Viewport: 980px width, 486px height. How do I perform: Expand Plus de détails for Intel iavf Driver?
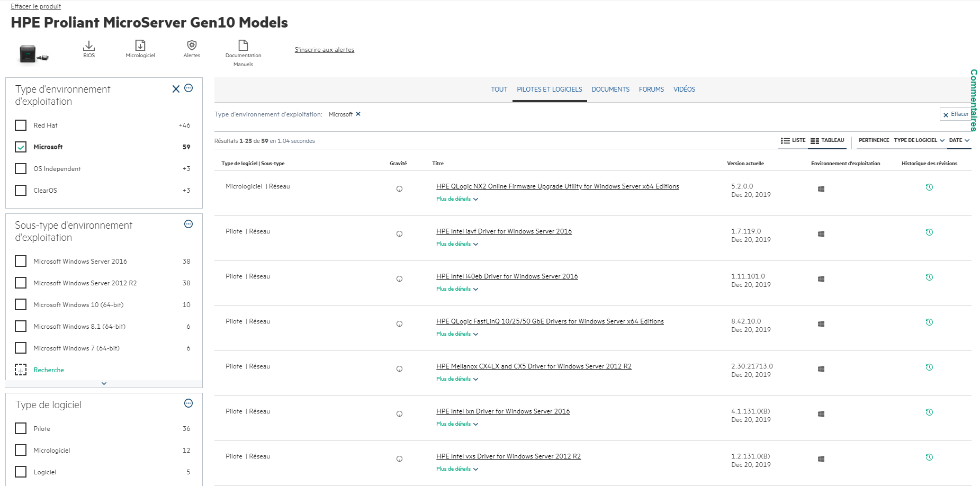(x=457, y=244)
